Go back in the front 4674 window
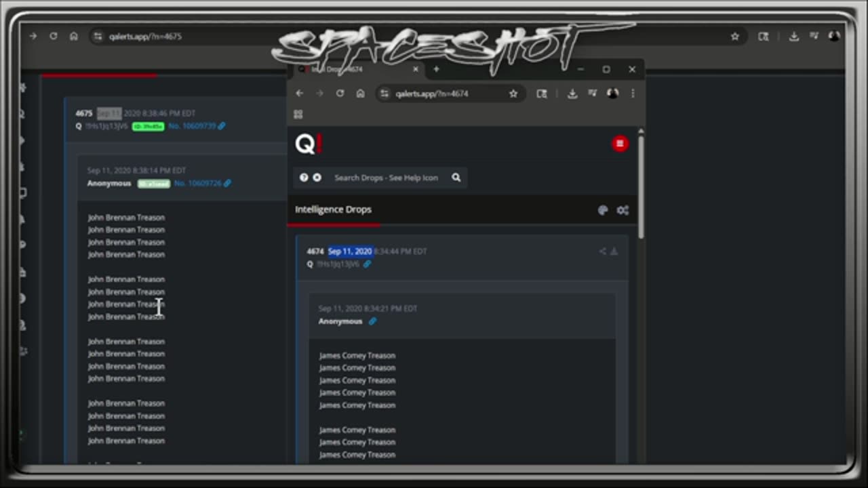The image size is (868, 488). tap(299, 94)
